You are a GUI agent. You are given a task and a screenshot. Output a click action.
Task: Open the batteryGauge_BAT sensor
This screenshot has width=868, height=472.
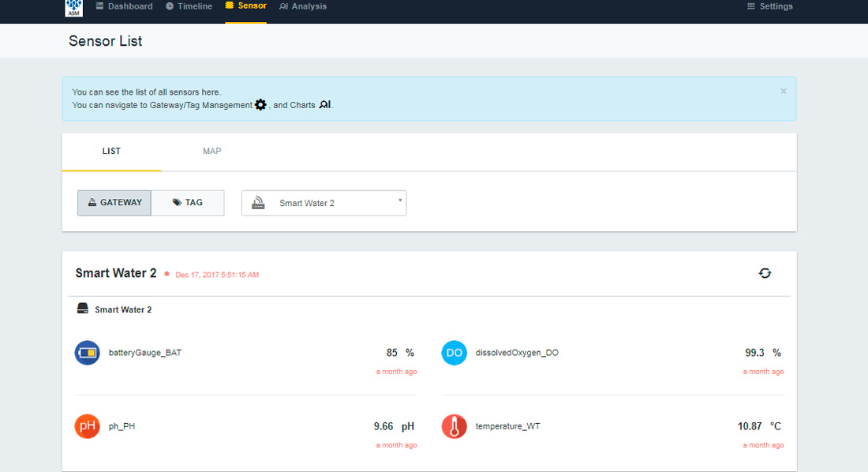pos(145,353)
